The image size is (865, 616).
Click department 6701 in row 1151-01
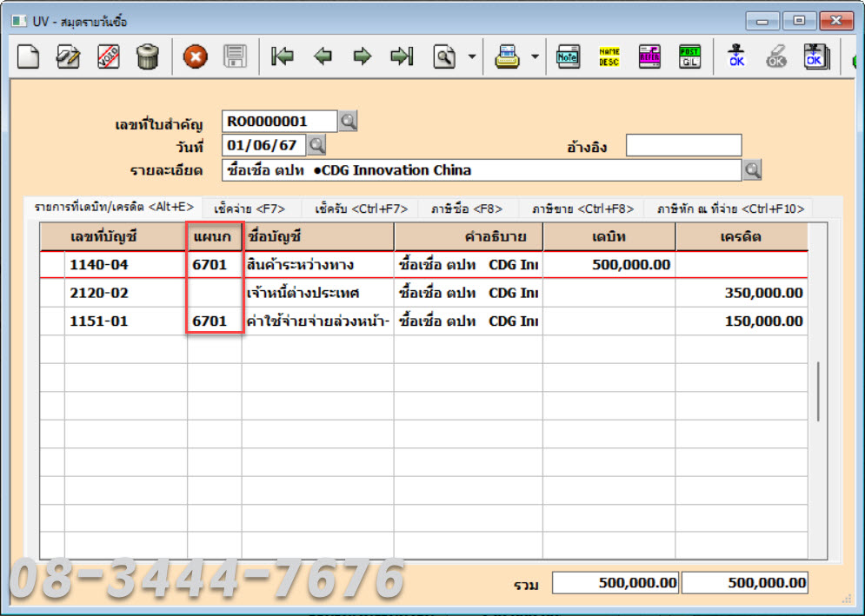click(x=214, y=321)
